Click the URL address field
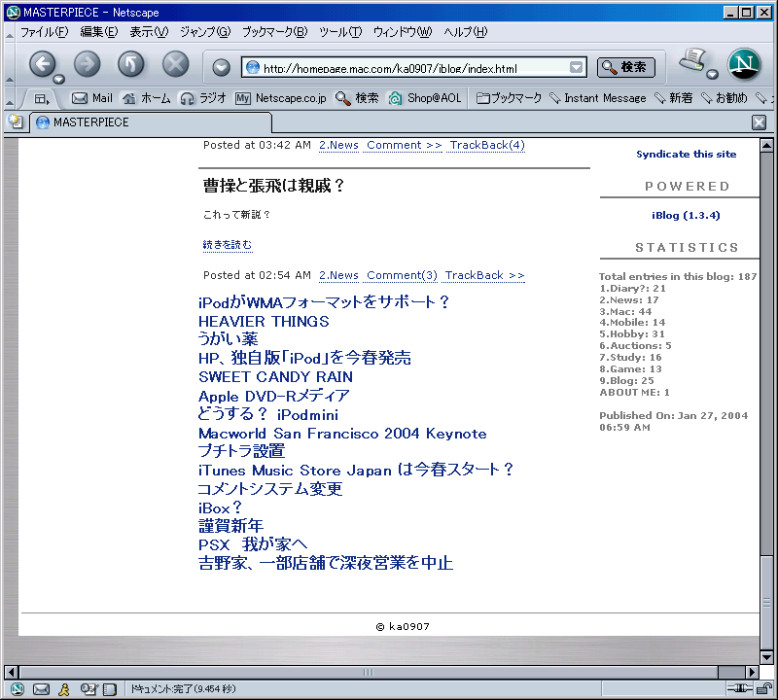The height and width of the screenshot is (700, 778). [414, 67]
